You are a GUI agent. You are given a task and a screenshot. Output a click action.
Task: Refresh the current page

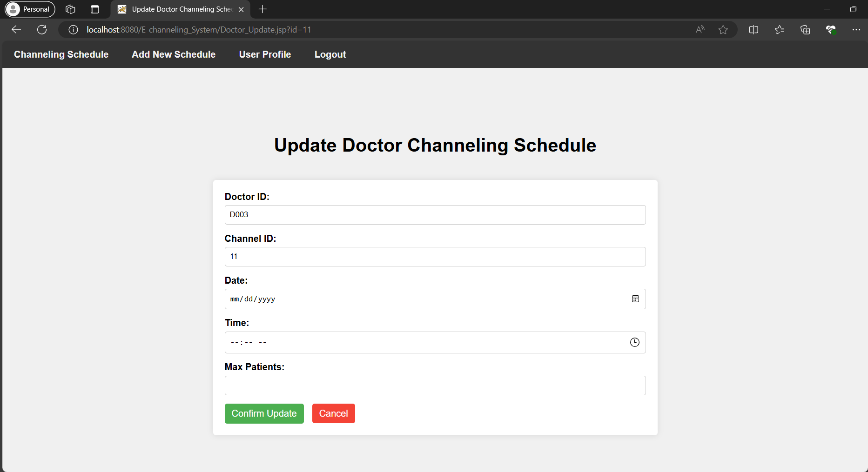point(42,30)
